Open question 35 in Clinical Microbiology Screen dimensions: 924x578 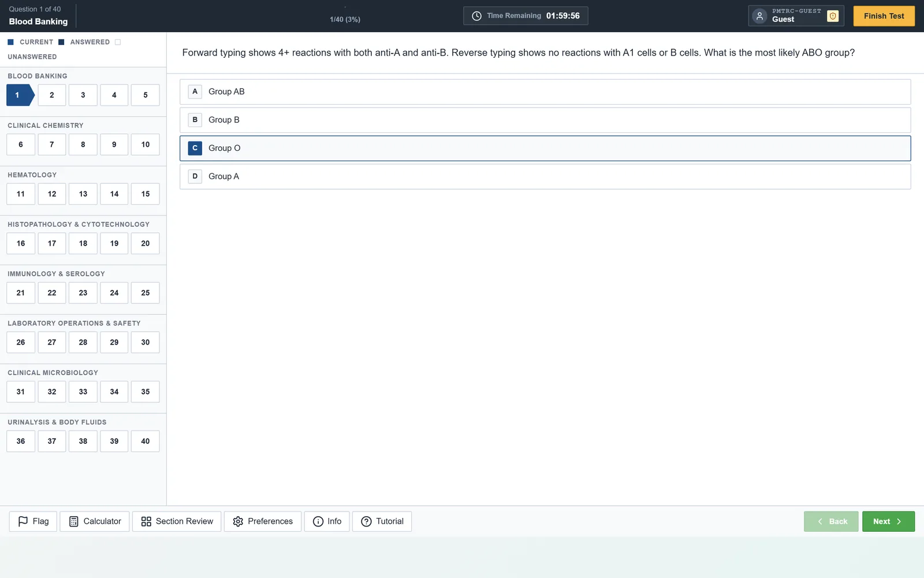(146, 392)
